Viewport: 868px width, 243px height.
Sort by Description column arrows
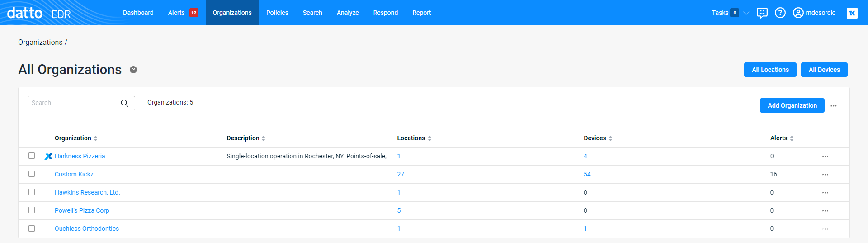(264, 138)
